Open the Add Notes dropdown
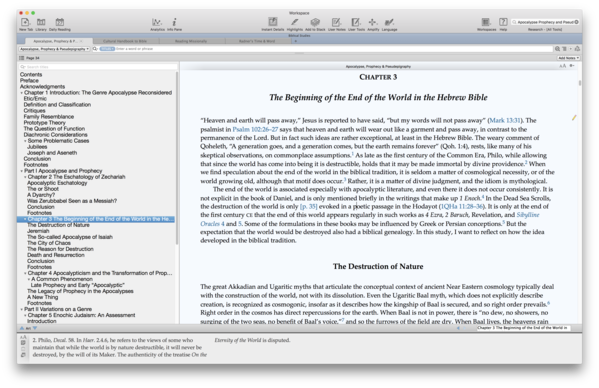The height and width of the screenshot is (388, 599). tap(568, 58)
